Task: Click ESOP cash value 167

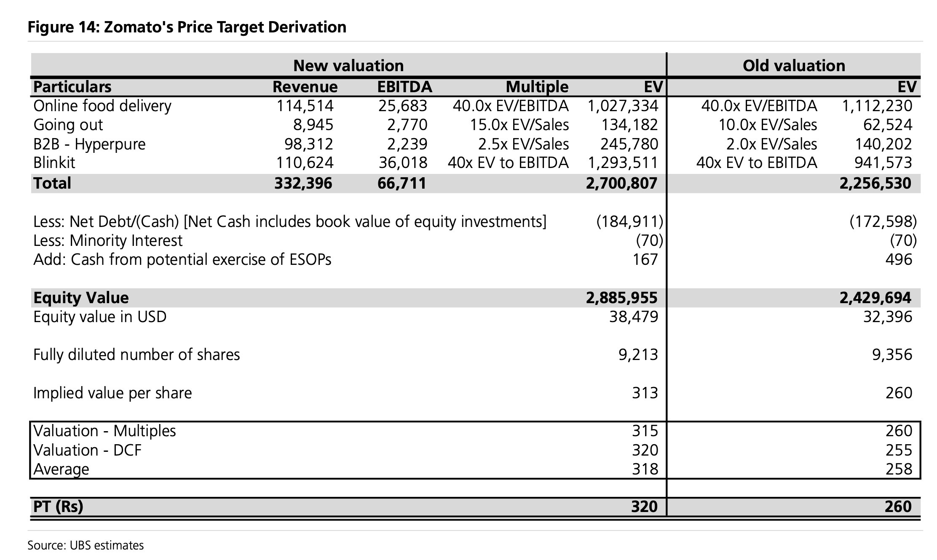Action: click(645, 259)
